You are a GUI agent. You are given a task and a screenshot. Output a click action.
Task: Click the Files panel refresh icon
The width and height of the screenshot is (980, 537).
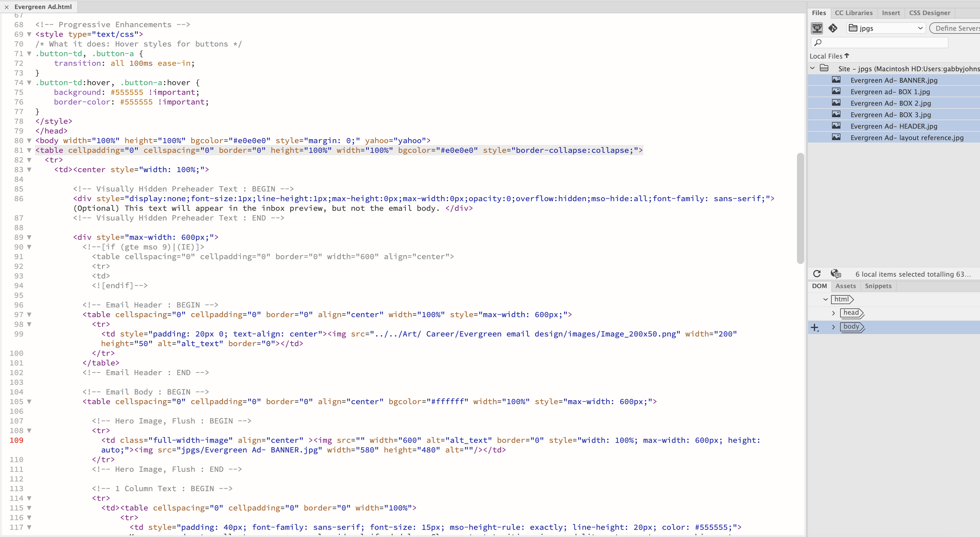pyautogui.click(x=817, y=274)
